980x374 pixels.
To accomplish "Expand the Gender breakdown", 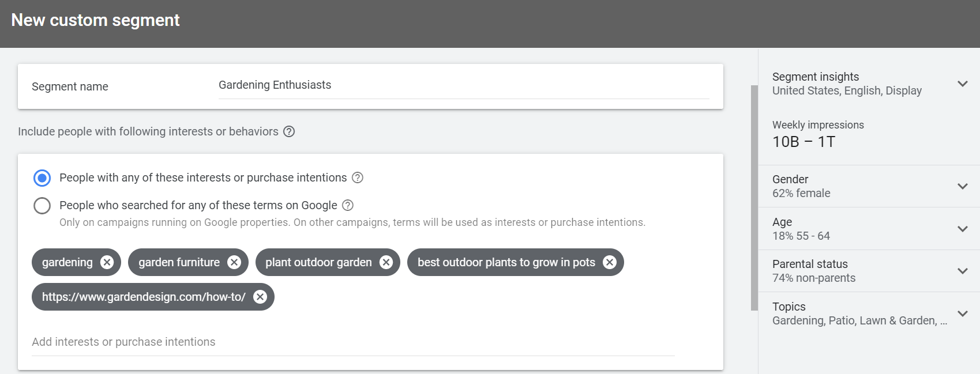I will point(963,186).
